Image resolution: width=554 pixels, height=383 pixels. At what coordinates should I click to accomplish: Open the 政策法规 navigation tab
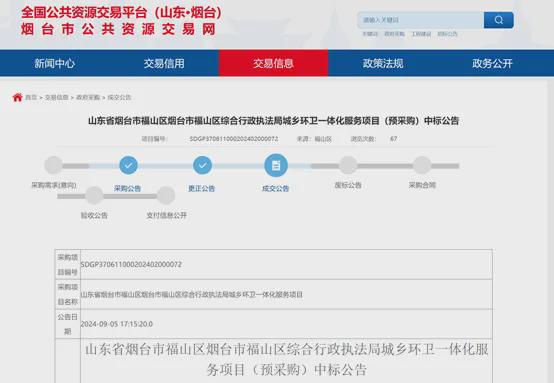pyautogui.click(x=383, y=64)
